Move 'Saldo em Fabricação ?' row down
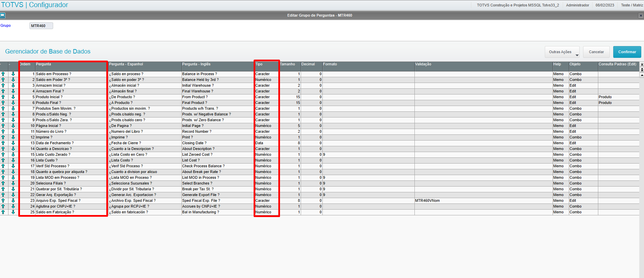Screen dimensions: 644x278 point(13,212)
